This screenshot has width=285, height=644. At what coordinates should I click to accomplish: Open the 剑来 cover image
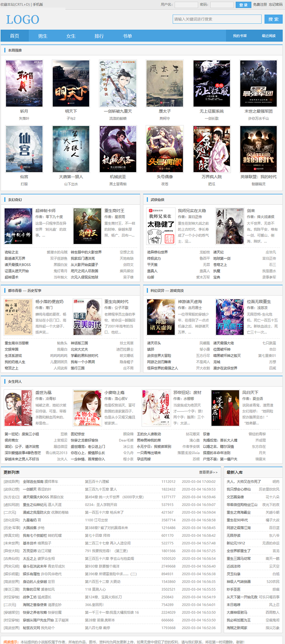[230, 226]
